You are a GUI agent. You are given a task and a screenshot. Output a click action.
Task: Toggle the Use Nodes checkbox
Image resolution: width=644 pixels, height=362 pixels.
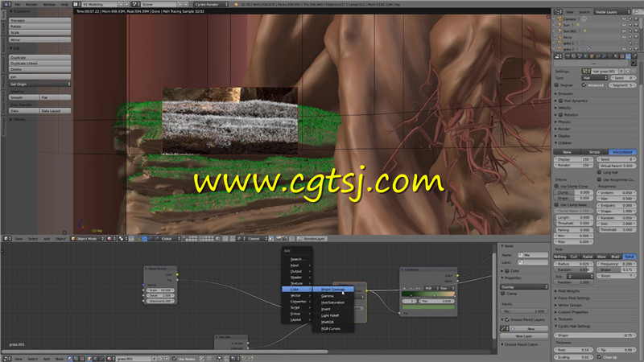click(174, 359)
